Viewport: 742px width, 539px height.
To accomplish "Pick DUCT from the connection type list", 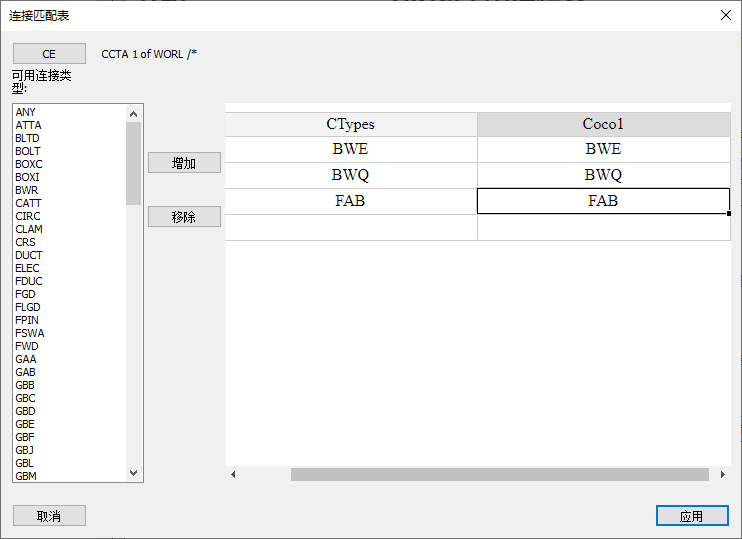I will tap(29, 255).
